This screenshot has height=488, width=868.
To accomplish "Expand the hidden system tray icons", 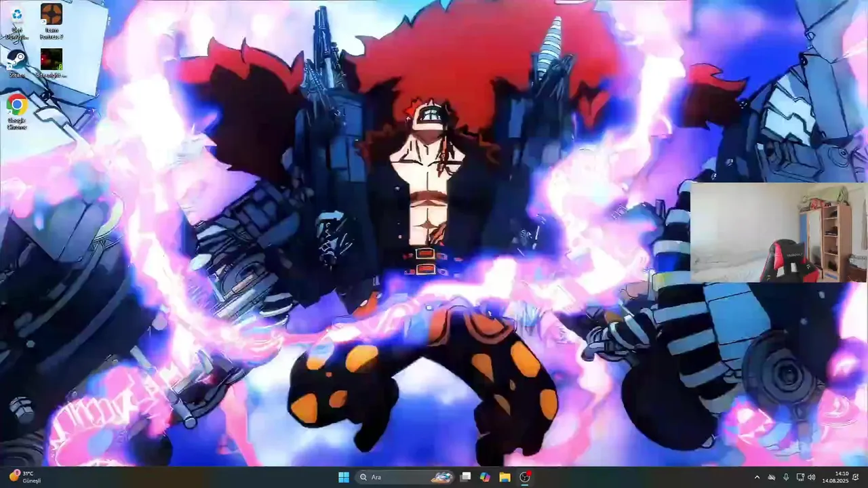I will point(757,477).
